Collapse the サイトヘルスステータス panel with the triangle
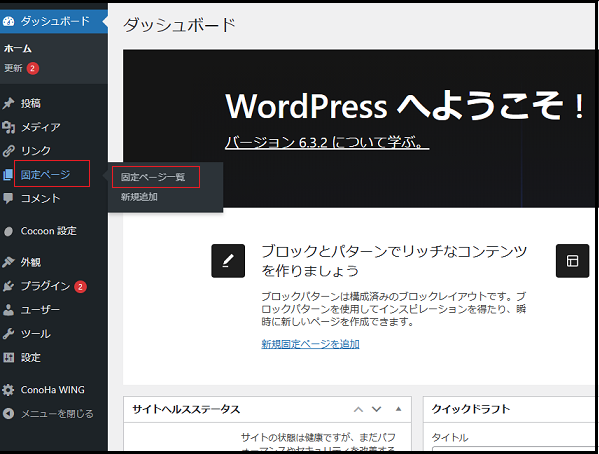599x454 pixels. [x=398, y=409]
